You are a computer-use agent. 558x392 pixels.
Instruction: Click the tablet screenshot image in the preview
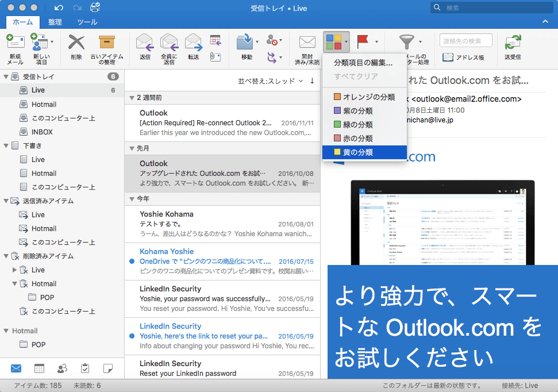[442, 222]
